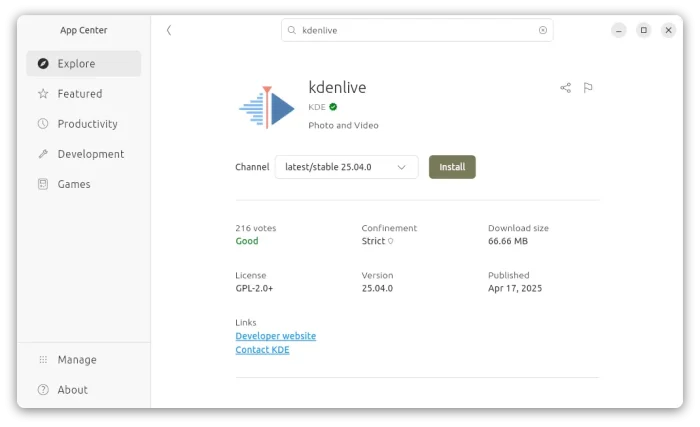Click the Photo and Video category text
The image size is (700, 427).
click(343, 126)
